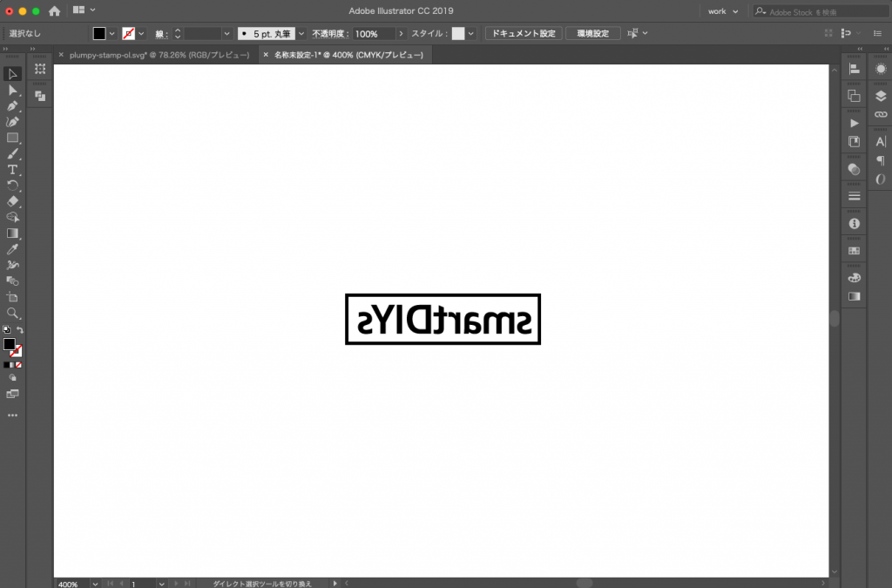The height and width of the screenshot is (588, 892).
Task: Open the Gradient panel icon in dock
Action: [x=854, y=296]
